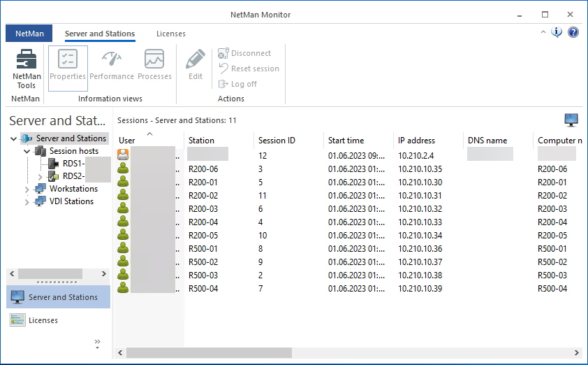The height and width of the screenshot is (365, 588).
Task: Select the Server and Stations ribbon tab
Action: pyautogui.click(x=100, y=34)
